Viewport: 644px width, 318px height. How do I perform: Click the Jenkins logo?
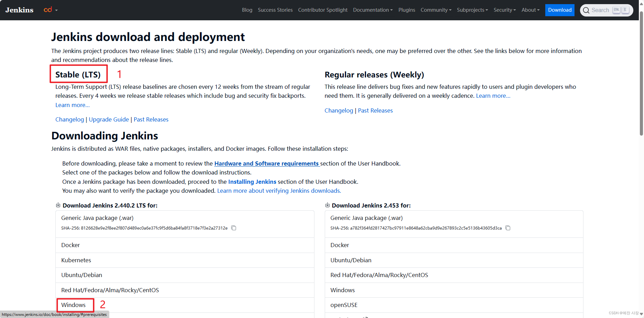19,10
